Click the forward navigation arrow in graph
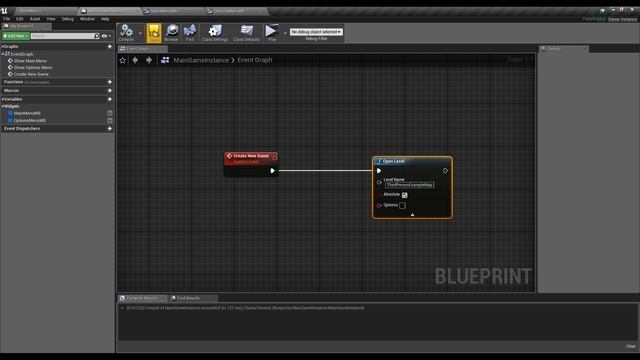Screen dimensions: 640x360 (x=149, y=60)
